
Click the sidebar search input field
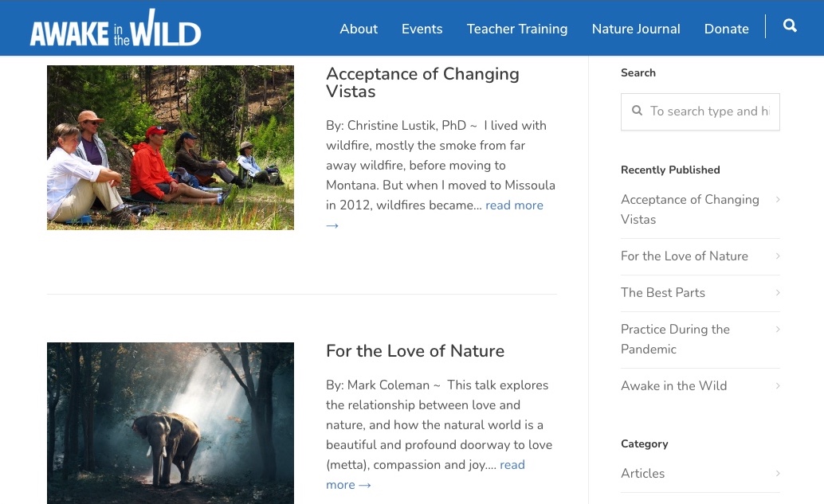[x=700, y=111]
